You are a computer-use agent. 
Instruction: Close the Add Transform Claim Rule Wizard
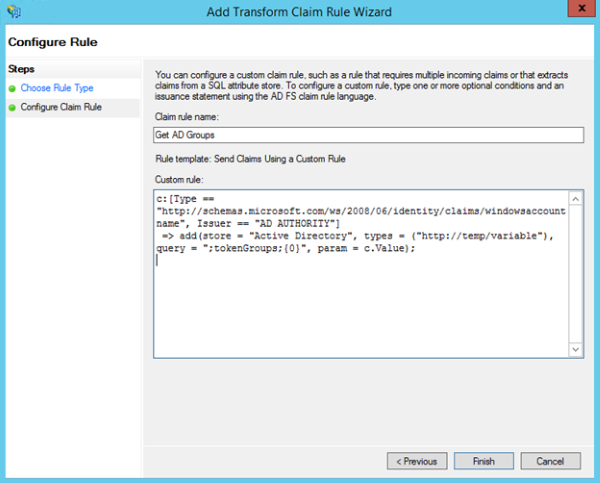(581, 8)
